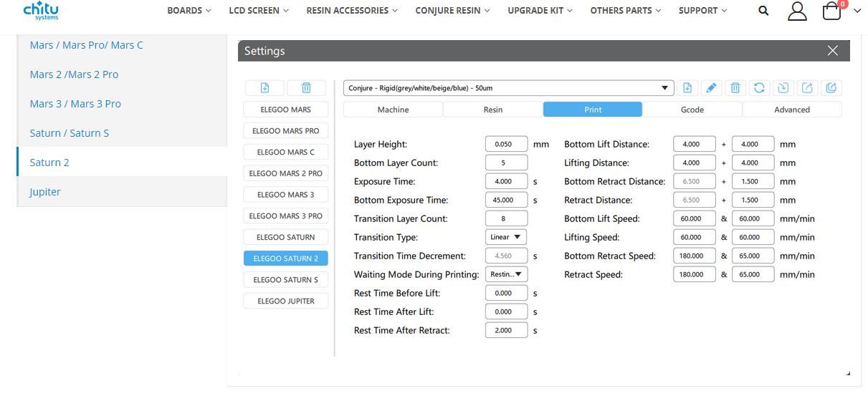
Task: Click the last export profile icon in toolbar
Action: (831, 88)
